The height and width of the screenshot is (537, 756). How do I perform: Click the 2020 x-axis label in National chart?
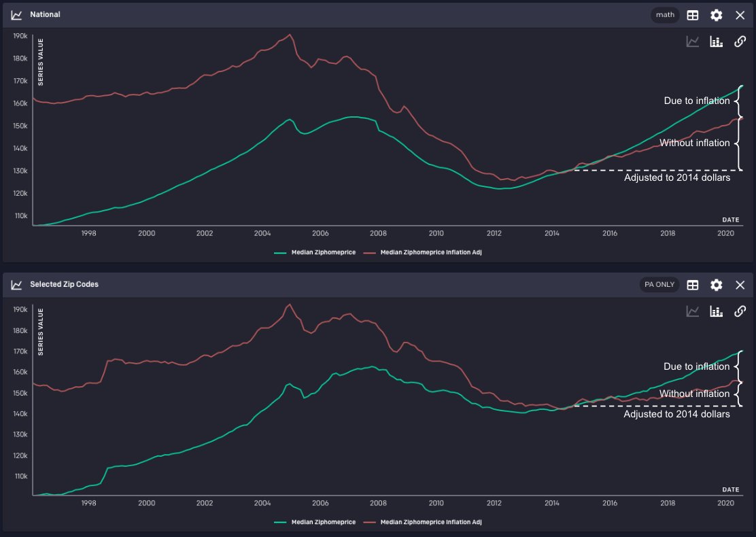(x=725, y=233)
